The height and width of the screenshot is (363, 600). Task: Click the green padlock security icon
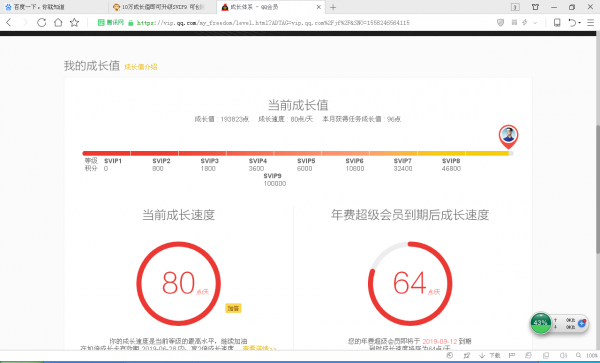coord(130,23)
